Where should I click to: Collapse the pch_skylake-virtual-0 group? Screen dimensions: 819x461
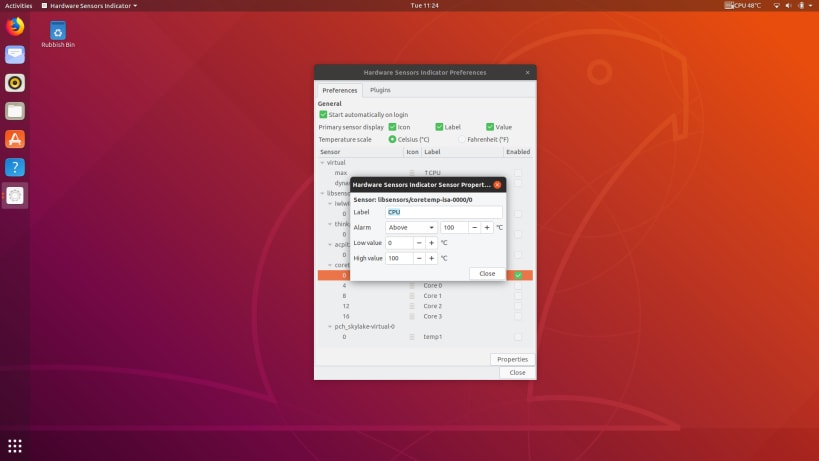[x=330, y=327]
